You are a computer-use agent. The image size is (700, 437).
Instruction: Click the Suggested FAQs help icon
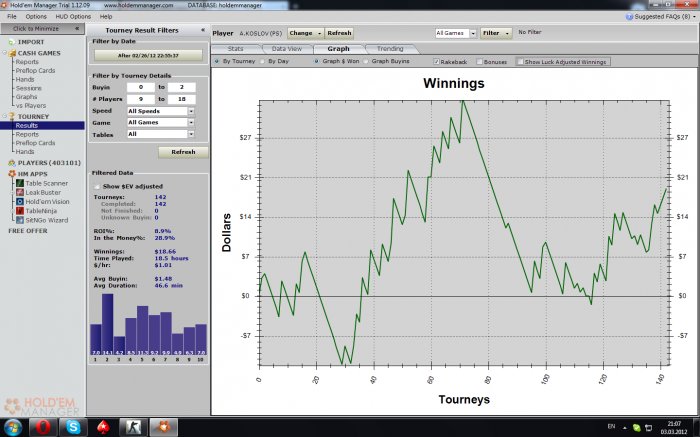click(x=629, y=17)
